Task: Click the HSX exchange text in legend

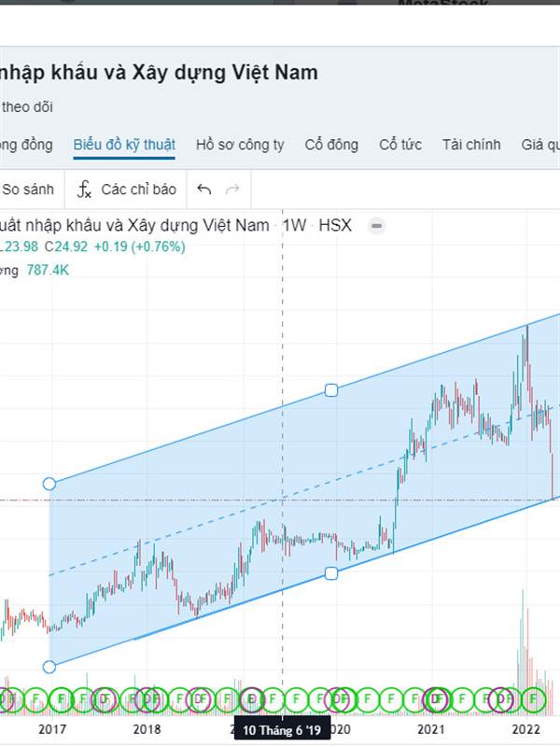Action: [335, 225]
